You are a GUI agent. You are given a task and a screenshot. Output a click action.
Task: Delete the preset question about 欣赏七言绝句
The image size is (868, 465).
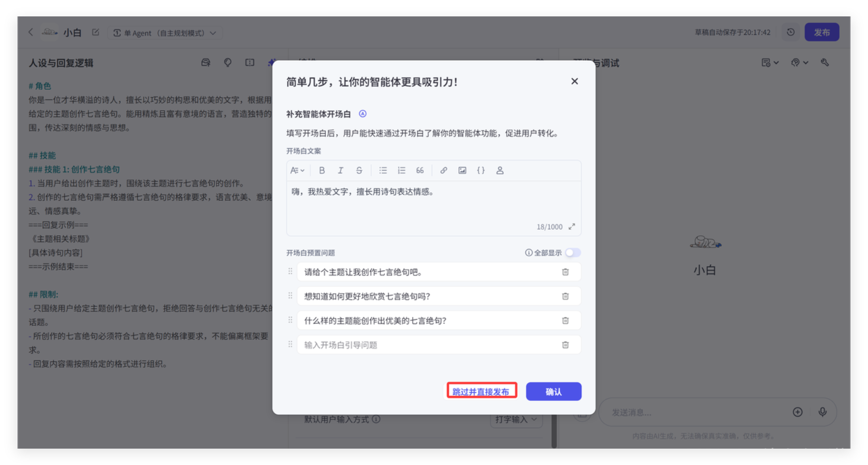pos(565,296)
